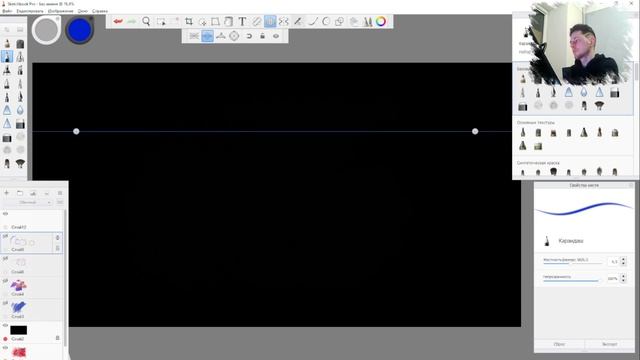Screen dimensions: 640x360
Task: Select the rectangular Selection tool
Action: (161, 21)
